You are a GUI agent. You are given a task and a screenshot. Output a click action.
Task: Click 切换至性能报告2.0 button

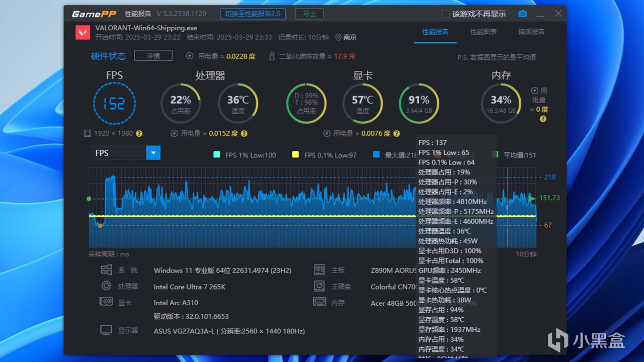coord(253,14)
